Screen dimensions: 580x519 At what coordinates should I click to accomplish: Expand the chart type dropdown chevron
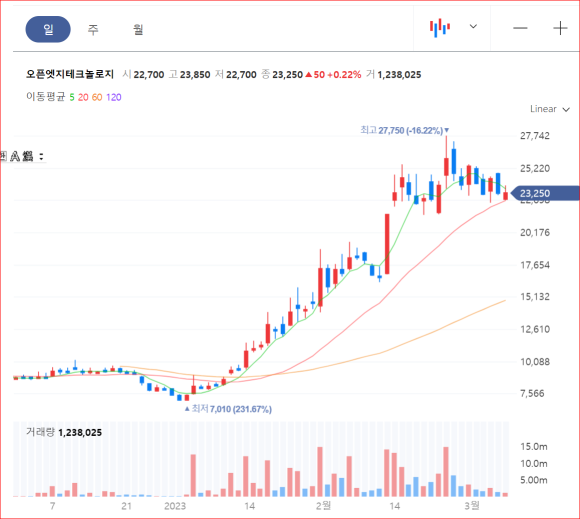(x=473, y=27)
